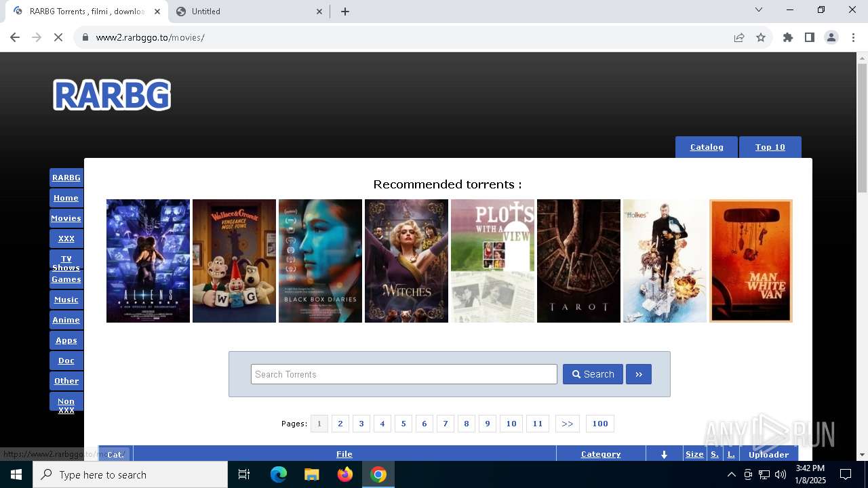The image size is (868, 488).
Task: Switch to the Untitled tab
Action: 248,11
